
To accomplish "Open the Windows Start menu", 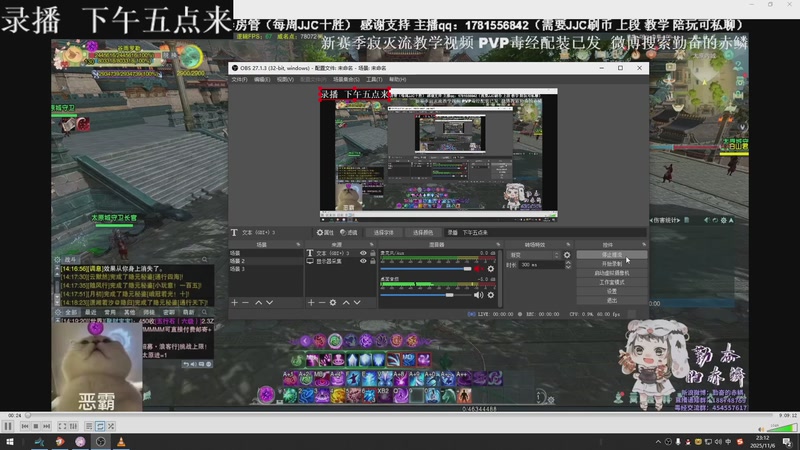I will pyautogui.click(x=9, y=442).
